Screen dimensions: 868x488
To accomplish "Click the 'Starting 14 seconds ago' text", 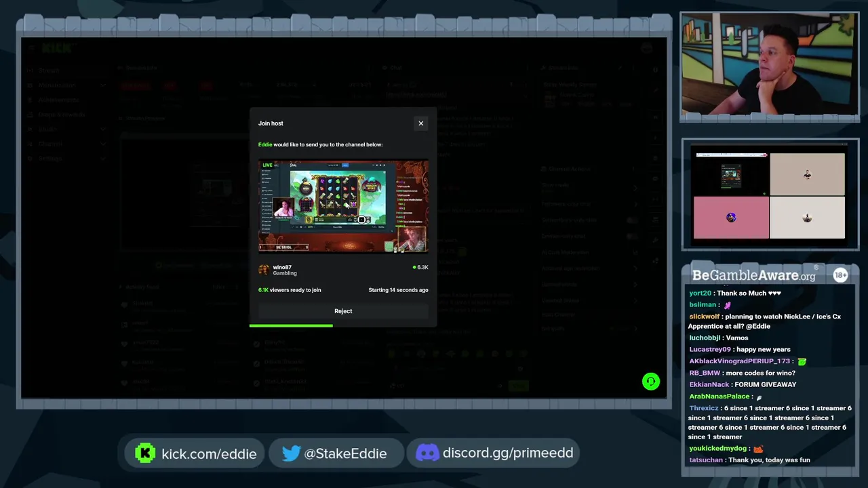I will click(x=398, y=290).
